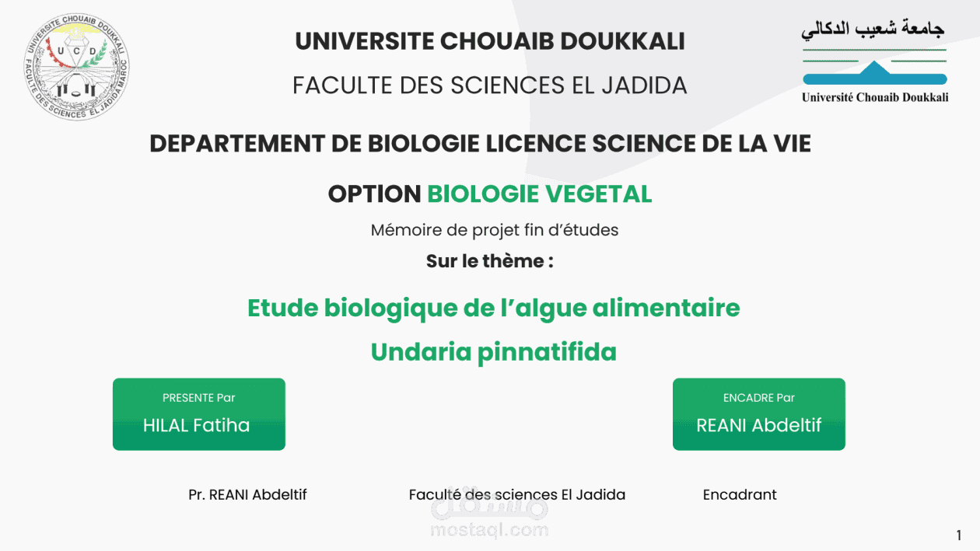Click the 'DEPARTEMENT DE BIOLOGIE' department line
The height and width of the screenshot is (551, 980).
point(480,144)
